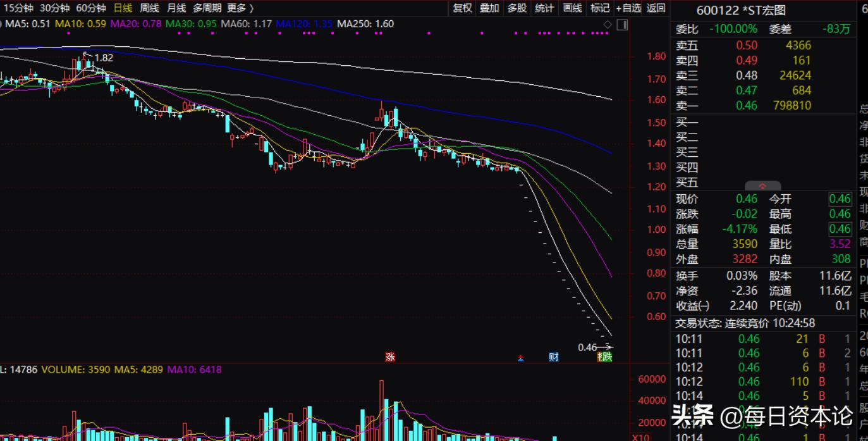Open the 多周期 multi-period selector
This screenshot has height=441, width=868.
pyautogui.click(x=207, y=8)
